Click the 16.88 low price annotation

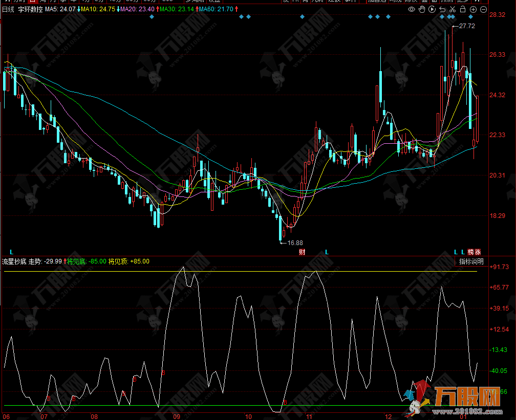coord(295,243)
